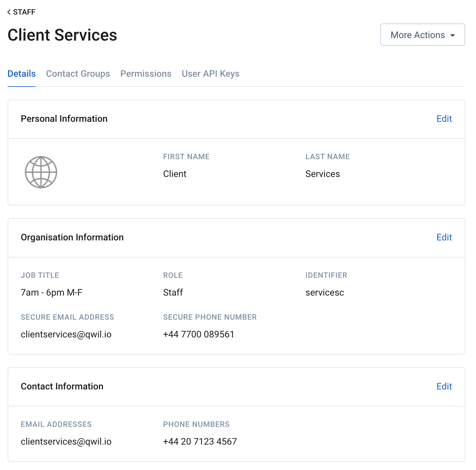
Task: Click the 'JOB TITLE' field label
Action: [40, 275]
